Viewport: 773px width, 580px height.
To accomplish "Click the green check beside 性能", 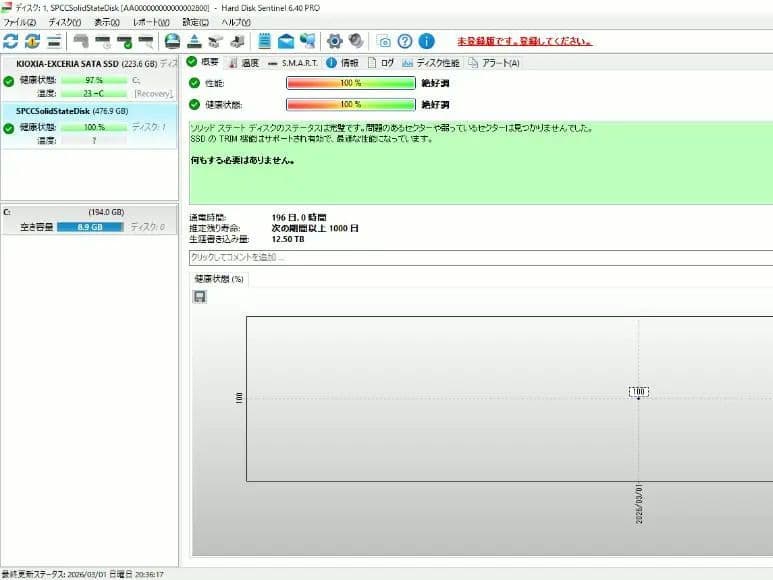I will tap(194, 83).
